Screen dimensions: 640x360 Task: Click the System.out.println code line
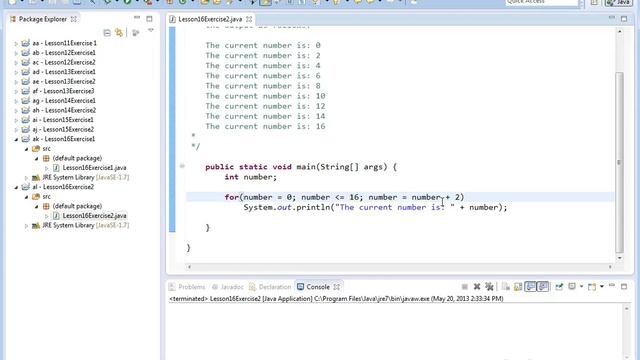(376, 207)
